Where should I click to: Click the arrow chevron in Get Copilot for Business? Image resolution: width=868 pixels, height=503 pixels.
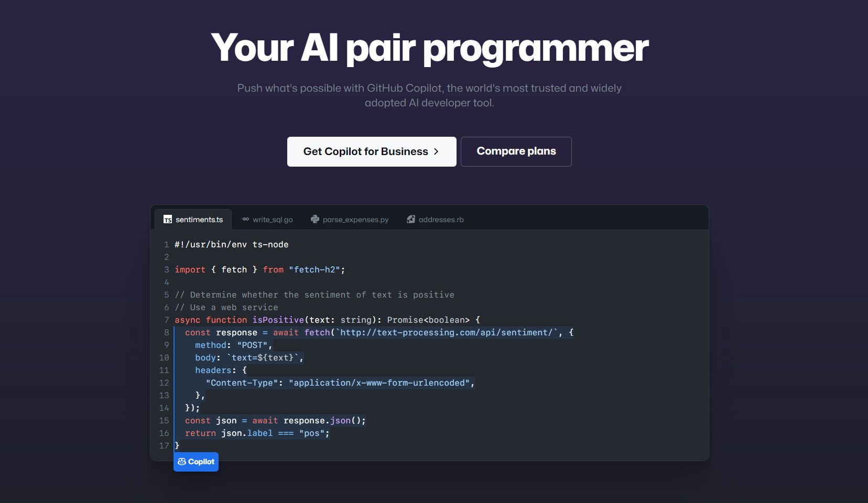click(436, 151)
